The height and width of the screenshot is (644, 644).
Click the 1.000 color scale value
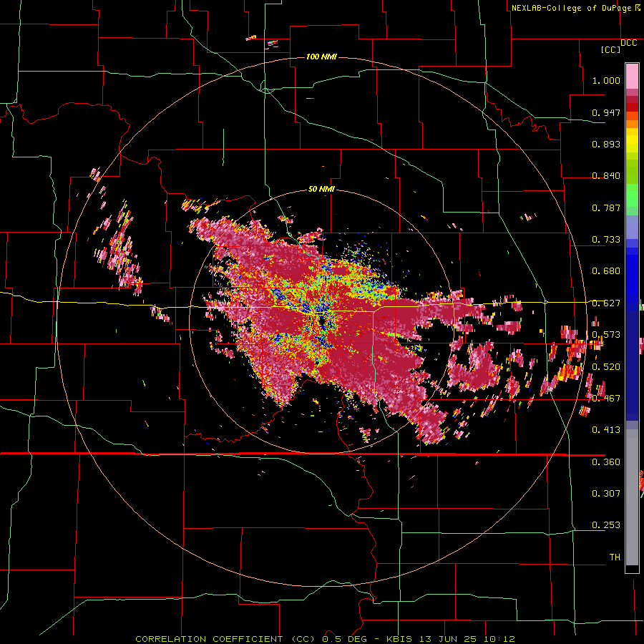pyautogui.click(x=606, y=80)
